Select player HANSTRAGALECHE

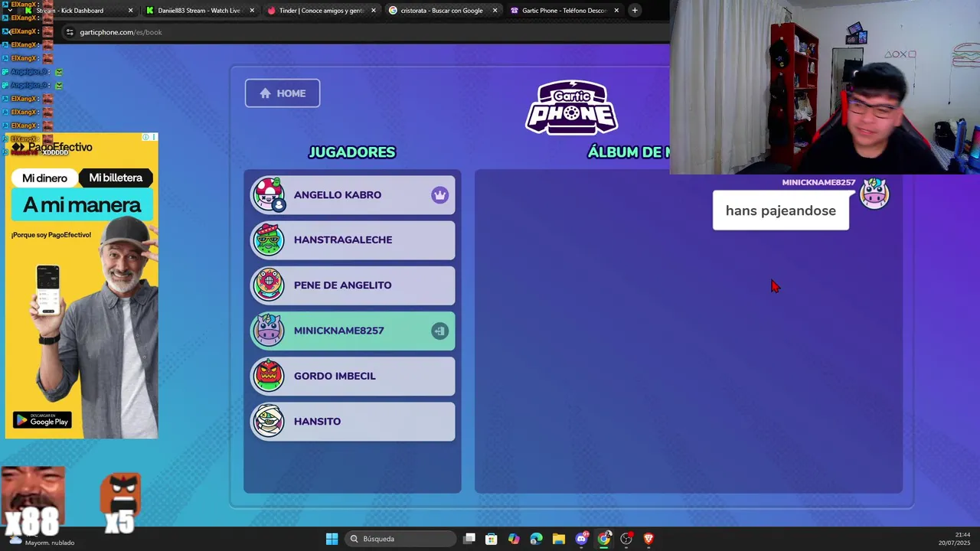coord(352,240)
